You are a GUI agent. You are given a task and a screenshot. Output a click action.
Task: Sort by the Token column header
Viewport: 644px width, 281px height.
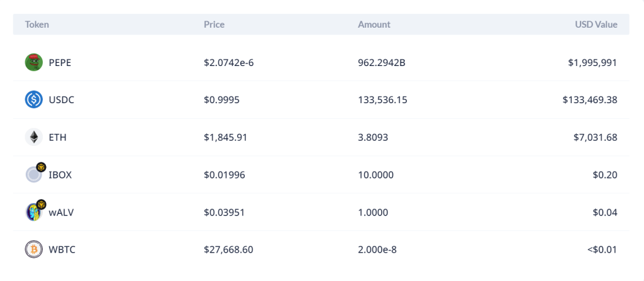pyautogui.click(x=37, y=25)
